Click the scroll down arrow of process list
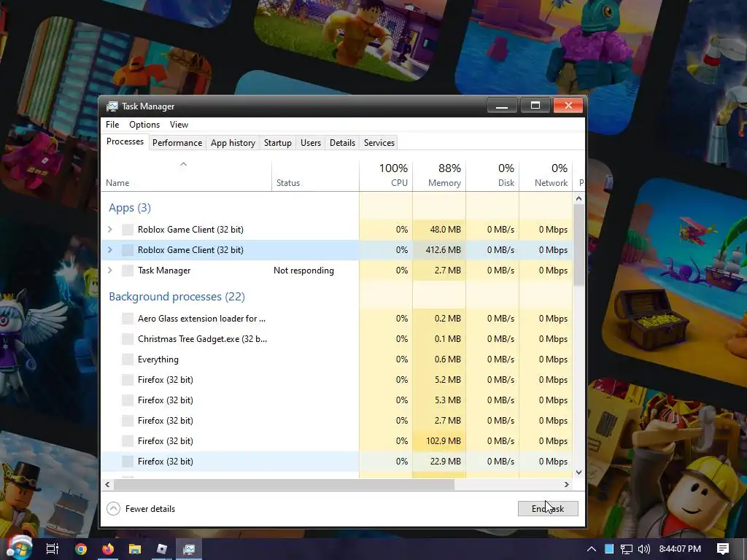Viewport: 747px width, 560px height. tap(578, 472)
